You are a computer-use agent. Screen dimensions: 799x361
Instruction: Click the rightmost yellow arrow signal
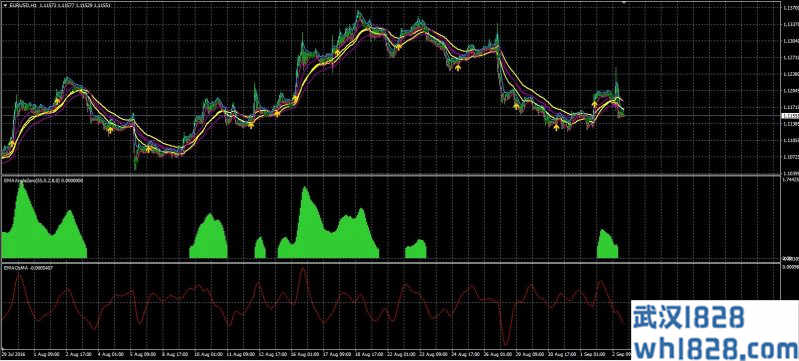pos(594,104)
